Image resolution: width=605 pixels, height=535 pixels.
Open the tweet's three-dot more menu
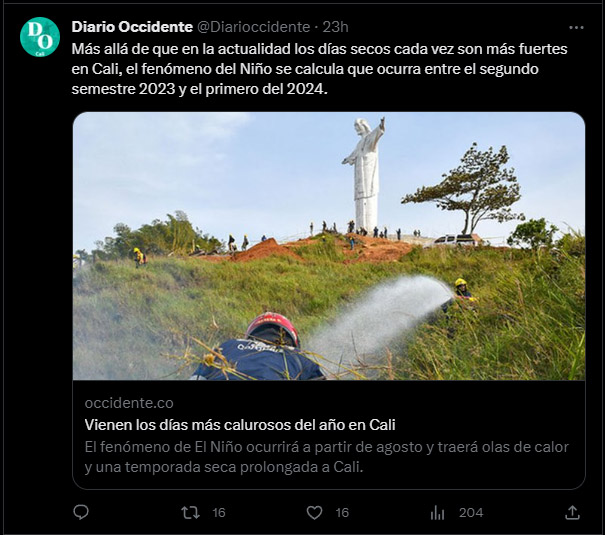[x=576, y=27]
